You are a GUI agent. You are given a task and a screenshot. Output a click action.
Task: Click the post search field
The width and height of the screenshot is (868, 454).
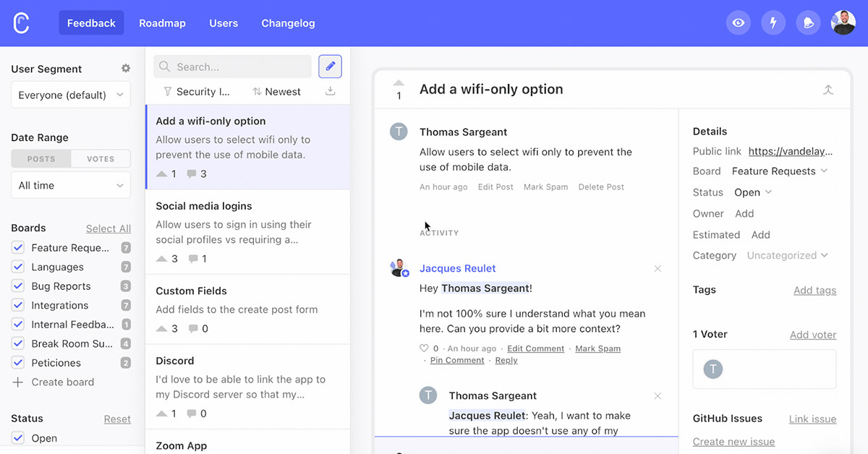233,67
